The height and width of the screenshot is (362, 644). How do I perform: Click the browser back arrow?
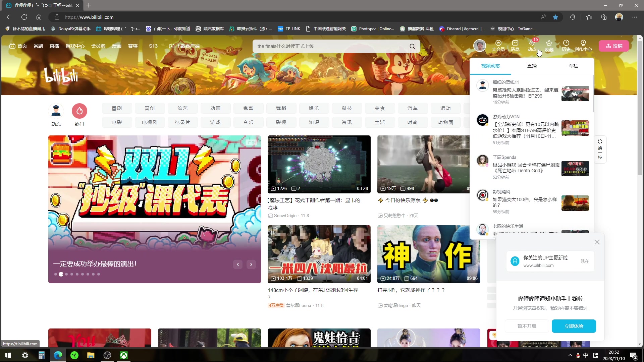pyautogui.click(x=9, y=17)
